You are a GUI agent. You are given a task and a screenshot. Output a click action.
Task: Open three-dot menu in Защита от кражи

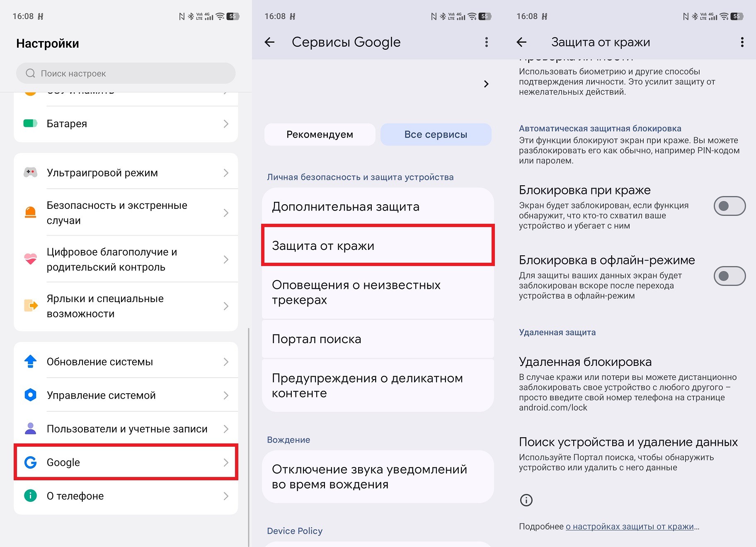pyautogui.click(x=742, y=42)
